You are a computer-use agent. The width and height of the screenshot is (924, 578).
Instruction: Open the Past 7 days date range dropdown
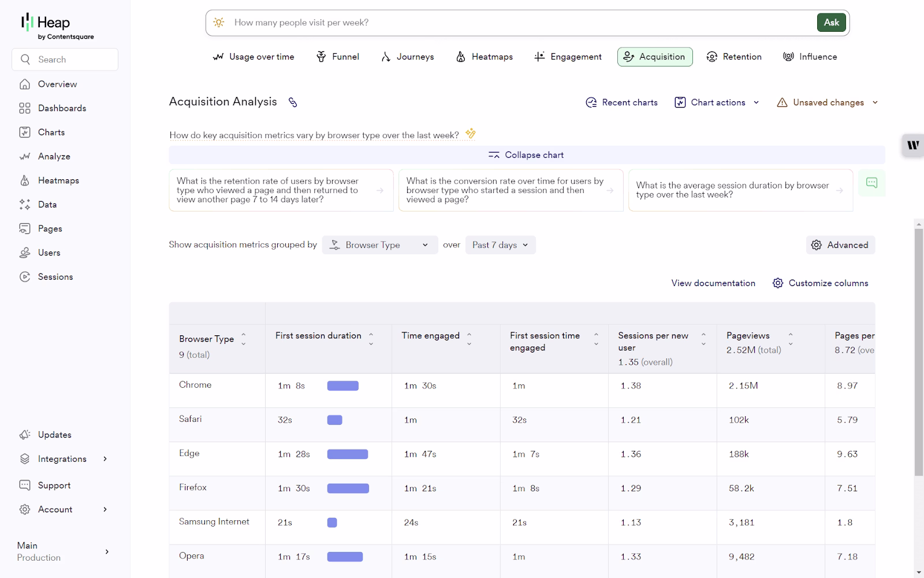pyautogui.click(x=500, y=245)
